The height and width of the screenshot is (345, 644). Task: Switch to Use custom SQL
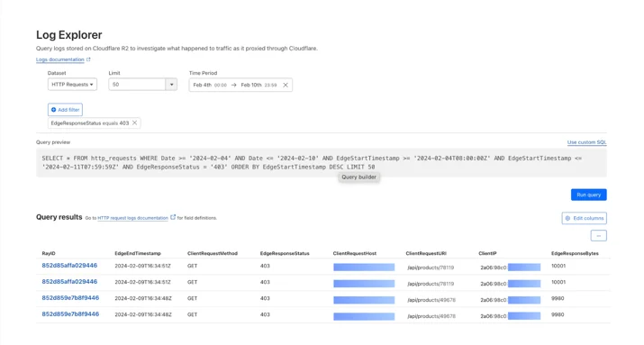[586, 142]
